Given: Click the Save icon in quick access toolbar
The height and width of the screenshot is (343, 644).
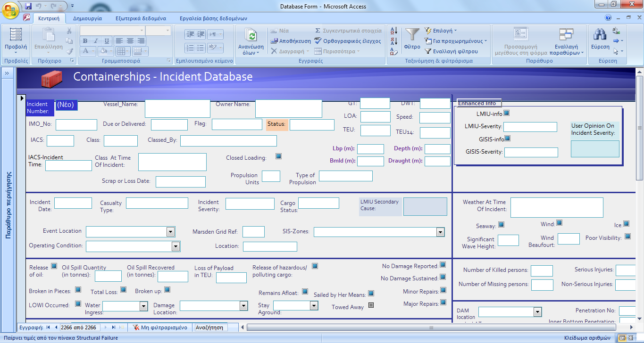Looking at the screenshot, I should pyautogui.click(x=28, y=6).
